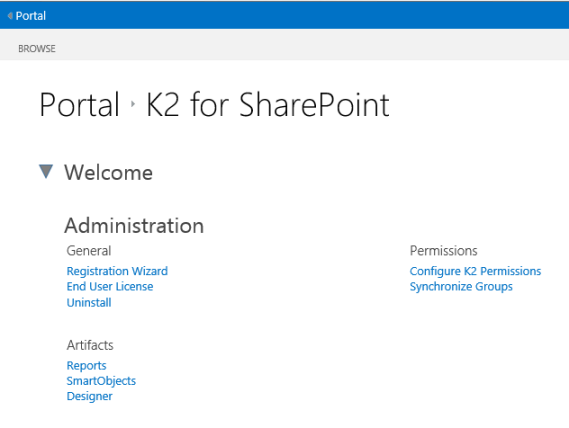This screenshot has width=569, height=428.
Task: Open the Portal link in blue header
Action: (x=31, y=16)
